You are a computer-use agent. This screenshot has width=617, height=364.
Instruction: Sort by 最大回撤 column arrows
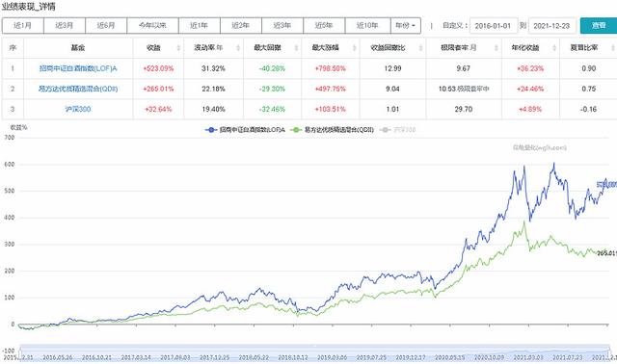click(x=296, y=48)
